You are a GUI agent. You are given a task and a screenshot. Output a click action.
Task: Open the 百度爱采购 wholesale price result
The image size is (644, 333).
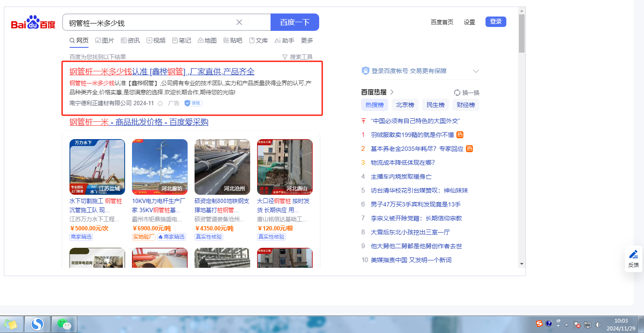point(139,122)
